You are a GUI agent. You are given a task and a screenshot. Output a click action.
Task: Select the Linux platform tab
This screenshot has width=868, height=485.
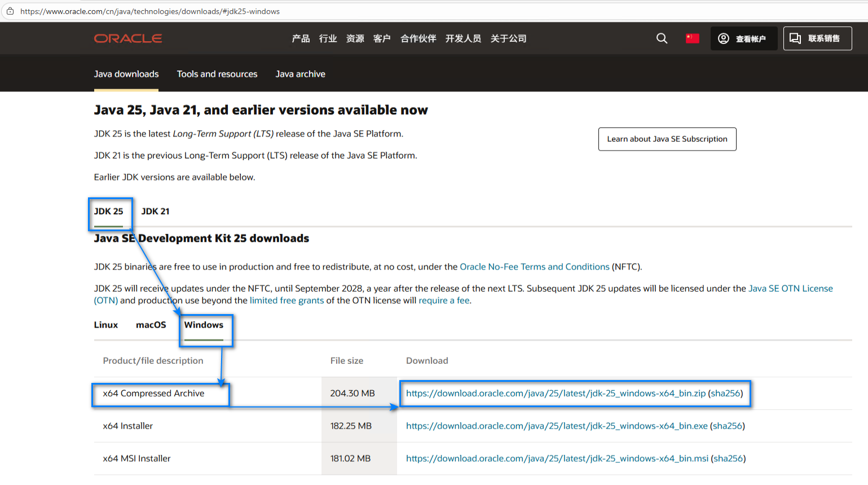click(105, 325)
